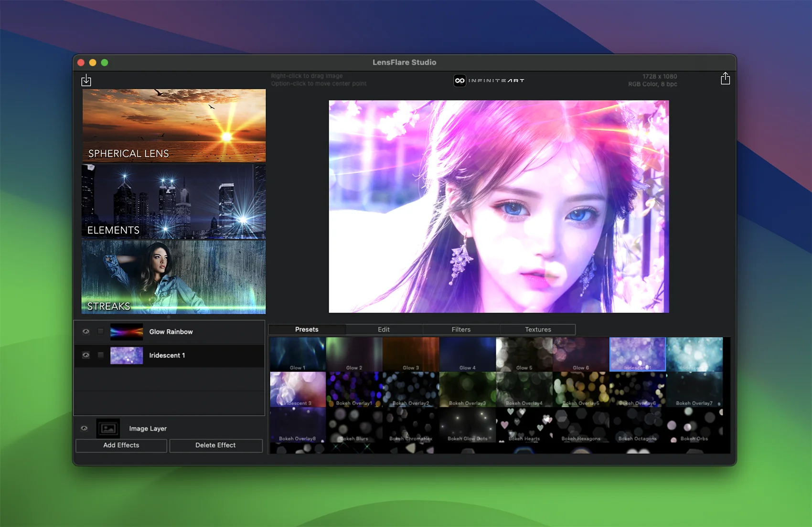Open the Streaks category banner

click(174, 277)
